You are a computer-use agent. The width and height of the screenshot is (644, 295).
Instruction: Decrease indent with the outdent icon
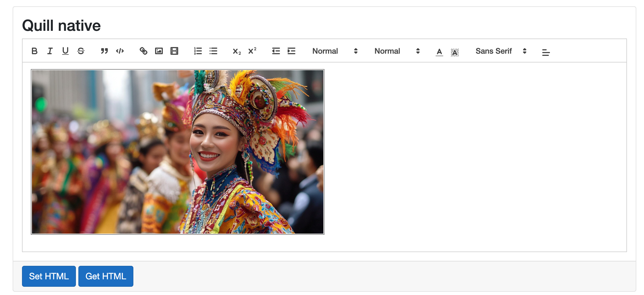[x=276, y=51]
